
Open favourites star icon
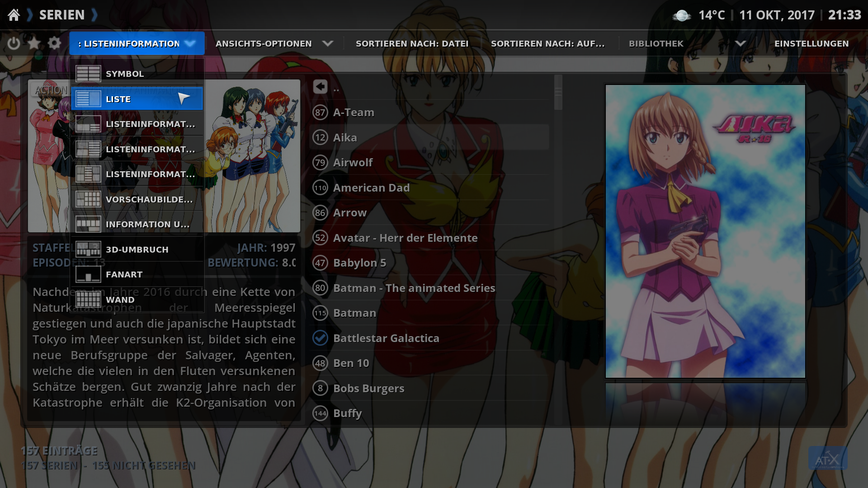[x=34, y=43]
